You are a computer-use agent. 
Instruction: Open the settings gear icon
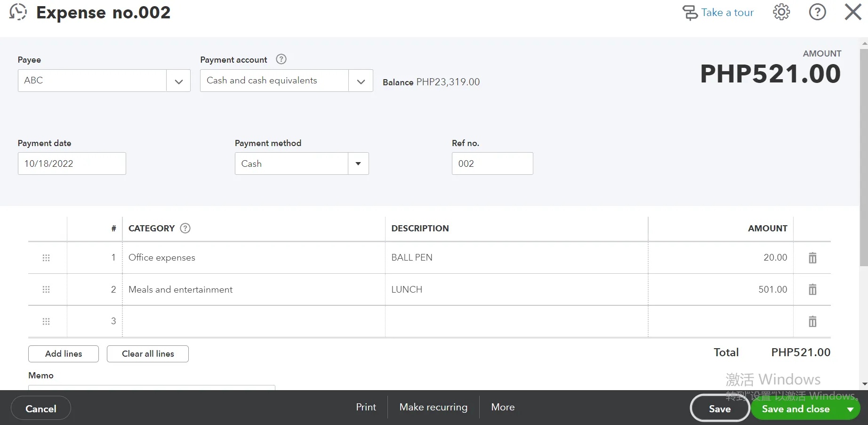click(781, 12)
